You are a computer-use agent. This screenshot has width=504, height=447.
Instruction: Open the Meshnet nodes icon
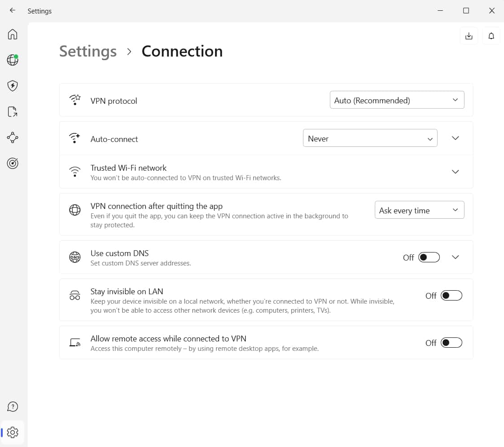click(13, 137)
